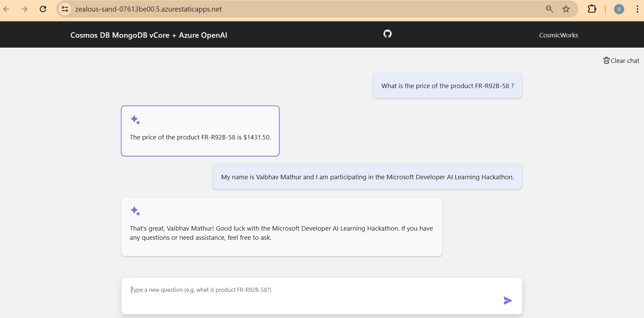The image size is (644, 318).
Task: Reload the current page
Action: [43, 9]
